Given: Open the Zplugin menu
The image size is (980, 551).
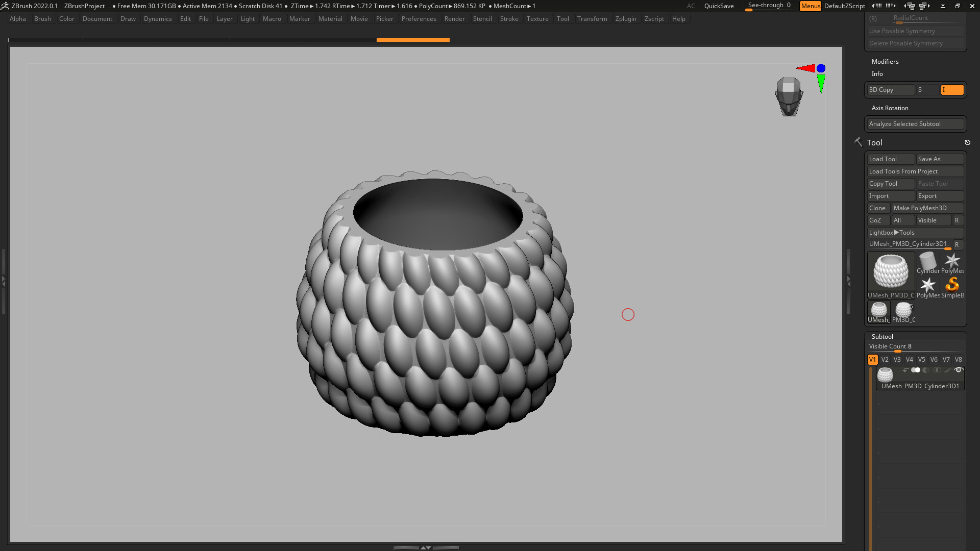Looking at the screenshot, I should (626, 19).
